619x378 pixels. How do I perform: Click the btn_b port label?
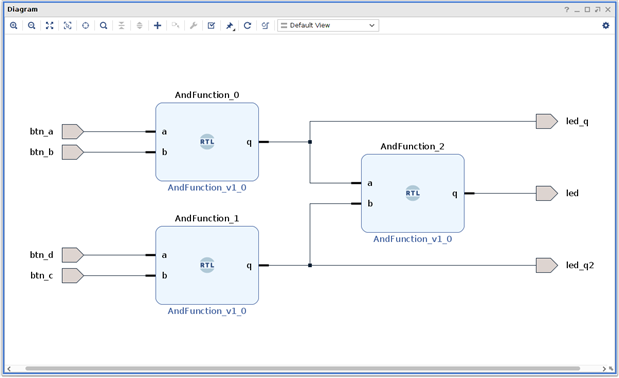41,152
